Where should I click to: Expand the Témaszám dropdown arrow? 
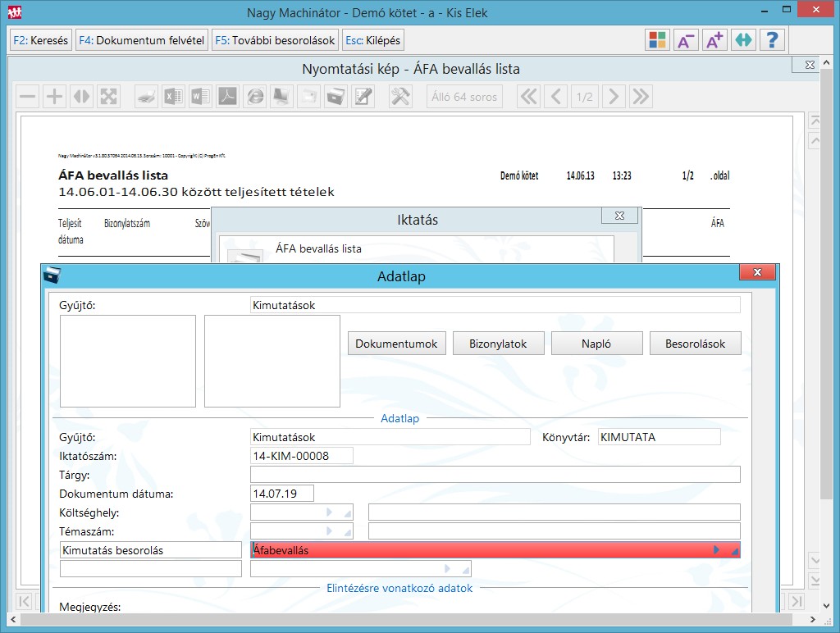point(331,531)
